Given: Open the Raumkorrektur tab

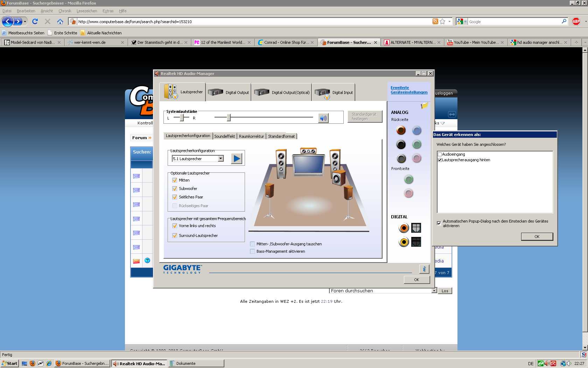Looking at the screenshot, I should click(251, 136).
